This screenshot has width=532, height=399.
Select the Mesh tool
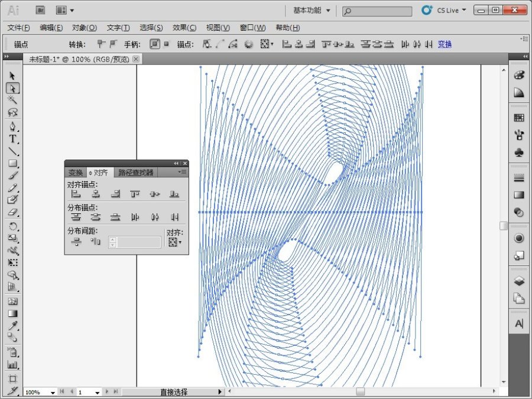(12, 301)
